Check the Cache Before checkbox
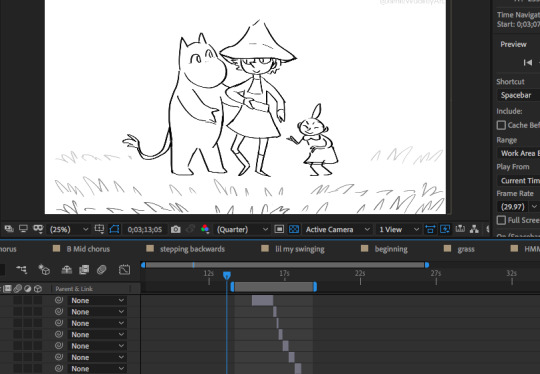This screenshot has width=540, height=374. tap(501, 125)
